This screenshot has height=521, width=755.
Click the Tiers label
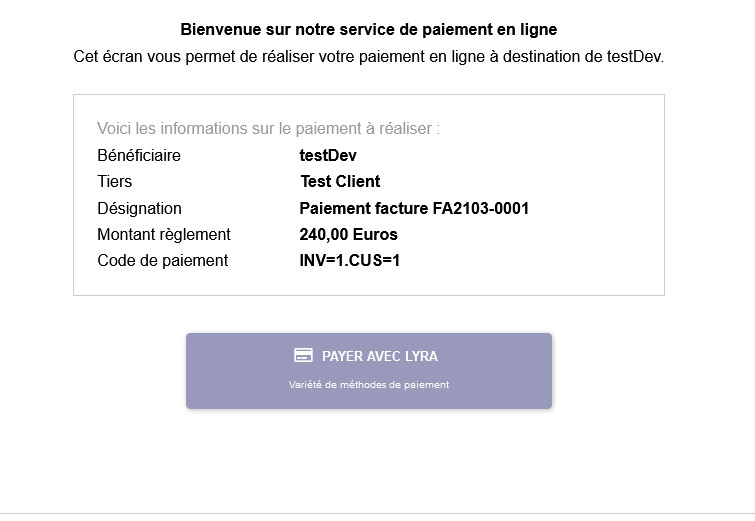point(115,182)
